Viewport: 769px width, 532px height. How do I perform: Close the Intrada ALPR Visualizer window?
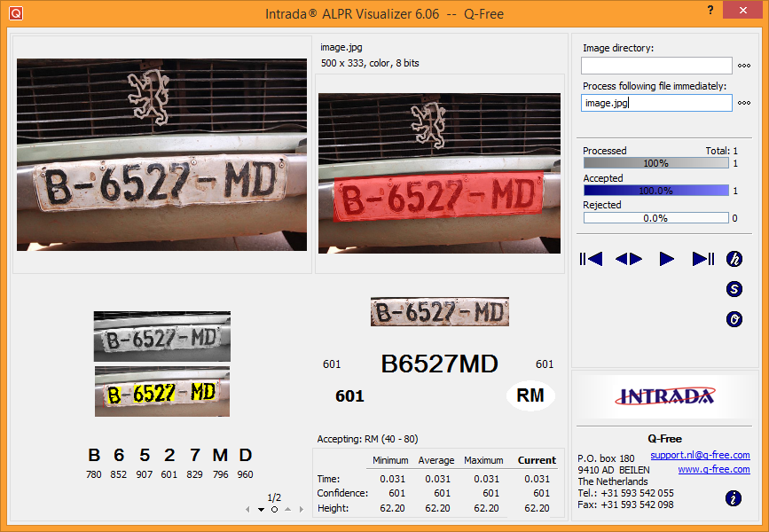(743, 10)
